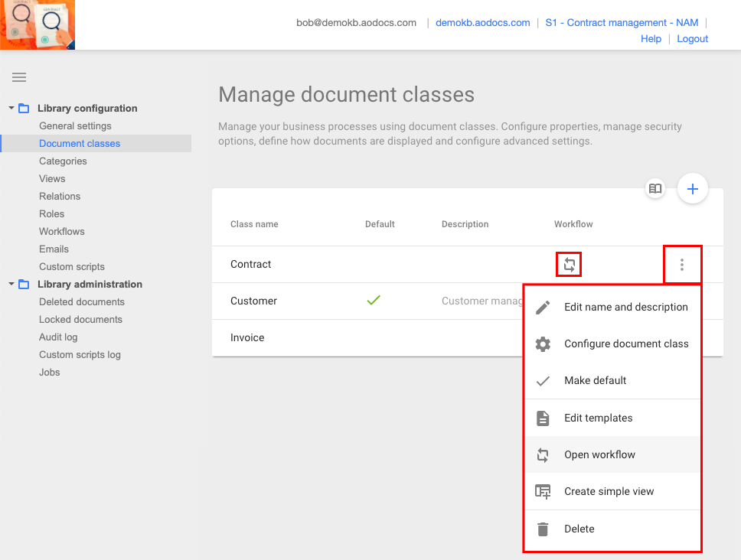Open the documentation book icon
The width and height of the screenshot is (741, 560).
click(x=654, y=189)
